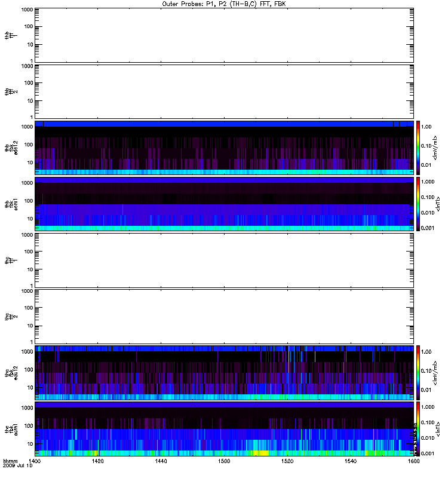Click the 1540 time axis label
The height and width of the screenshot is (478, 448).
351,461
